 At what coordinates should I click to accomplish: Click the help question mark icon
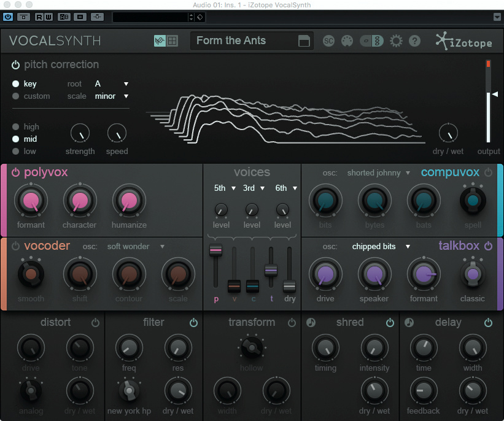[x=415, y=41]
